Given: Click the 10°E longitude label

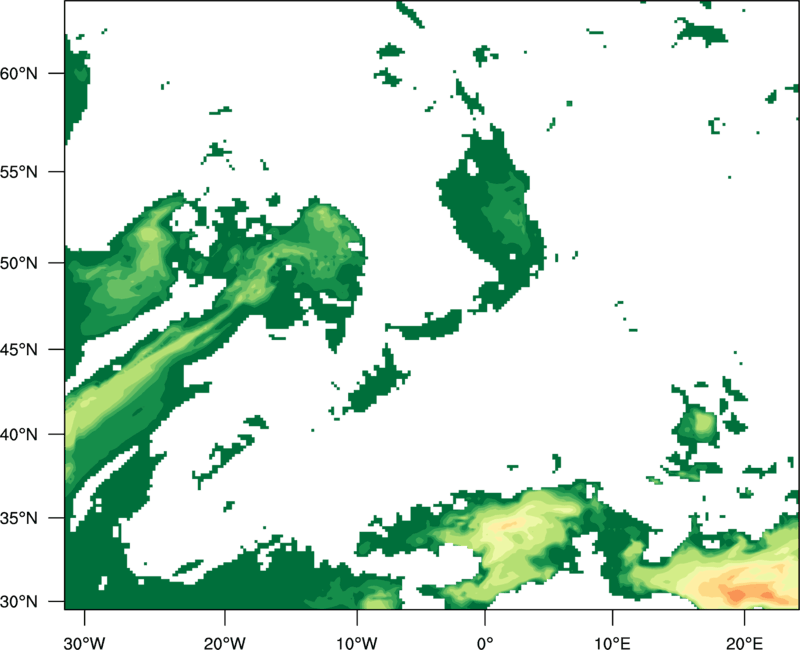Looking at the screenshot, I should (612, 643).
